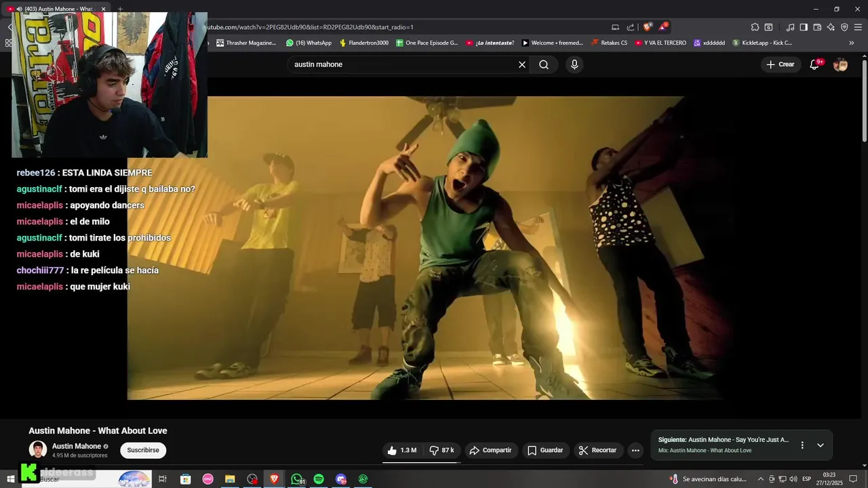
Task: Open the Thrasher Magazine bookmark
Action: point(246,43)
